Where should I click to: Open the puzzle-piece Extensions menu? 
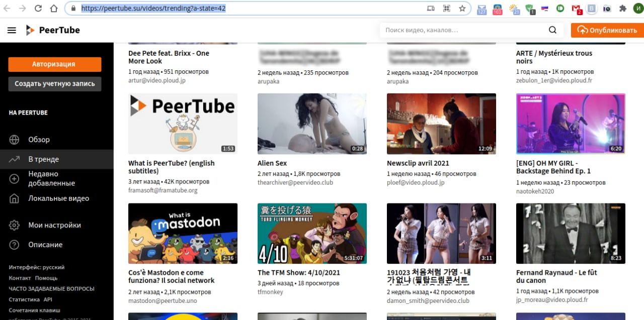[623, 9]
